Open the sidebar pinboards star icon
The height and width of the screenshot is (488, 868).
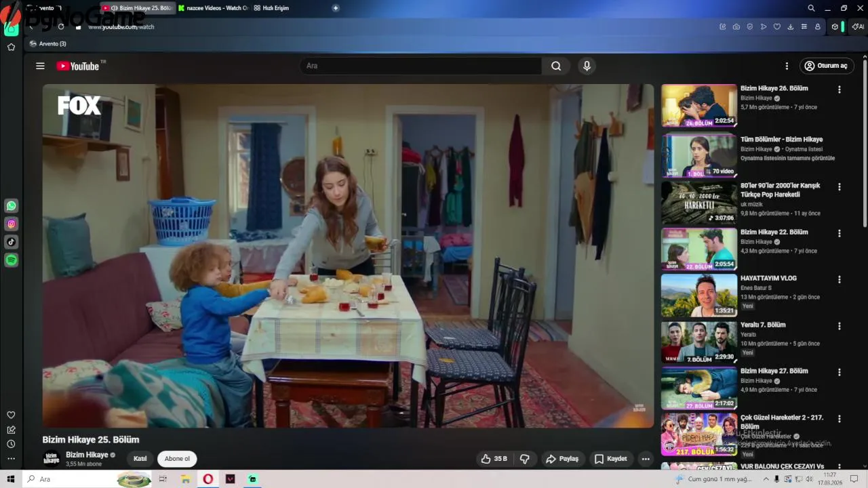coord(11,47)
